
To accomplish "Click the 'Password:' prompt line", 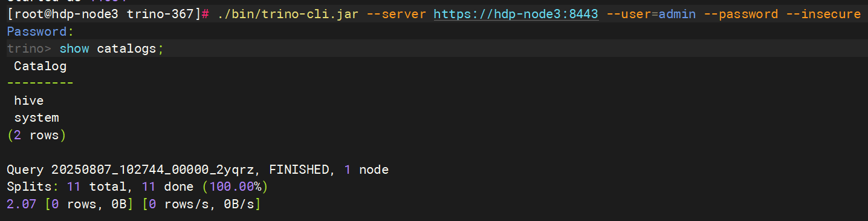I will click(40, 31).
